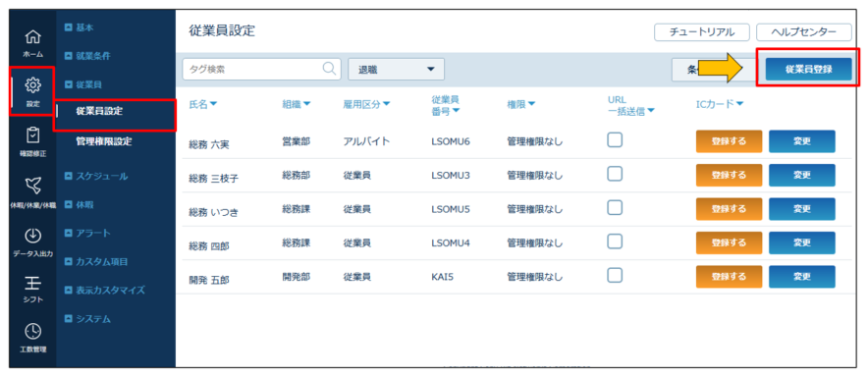The height and width of the screenshot is (375, 868).
Task: Open the 退職 status dropdown
Action: pos(397,69)
